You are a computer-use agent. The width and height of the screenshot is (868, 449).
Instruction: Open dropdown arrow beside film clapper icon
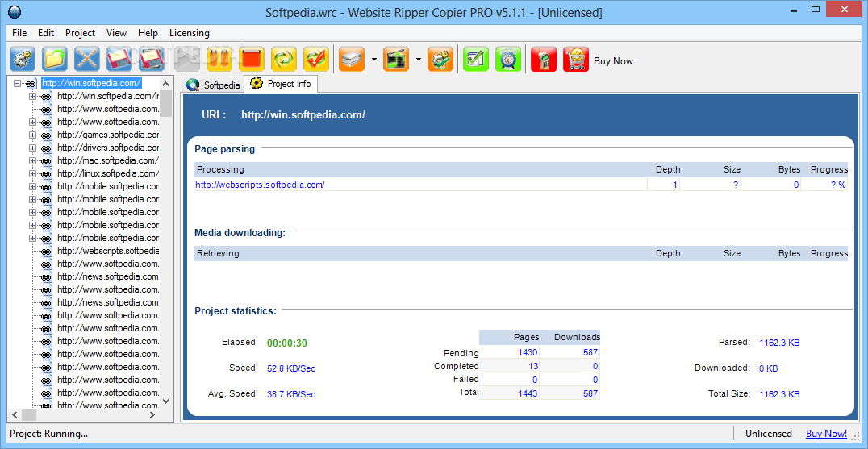click(419, 59)
